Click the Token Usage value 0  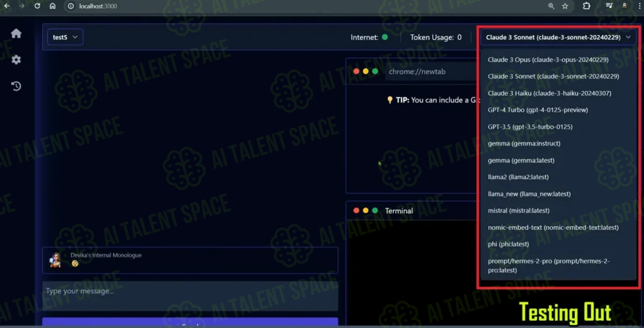point(459,37)
